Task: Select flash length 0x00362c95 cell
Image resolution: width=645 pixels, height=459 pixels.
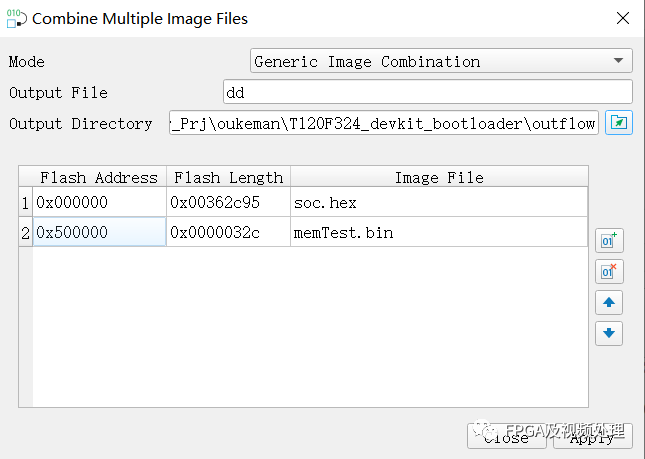Action: (x=228, y=202)
